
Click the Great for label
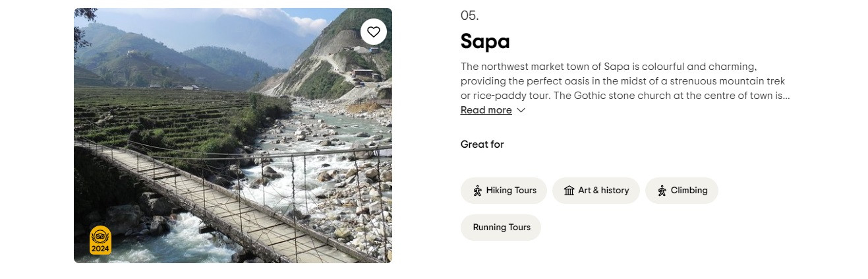pos(482,144)
